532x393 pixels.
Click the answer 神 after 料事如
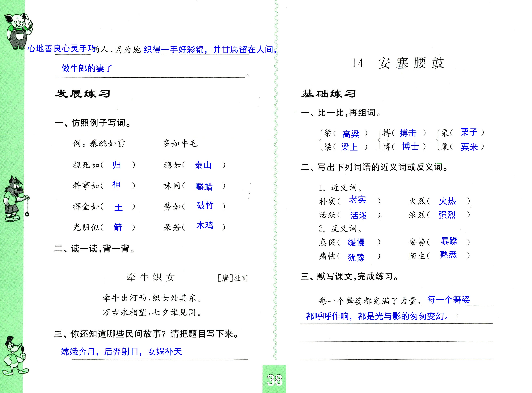coord(117,185)
